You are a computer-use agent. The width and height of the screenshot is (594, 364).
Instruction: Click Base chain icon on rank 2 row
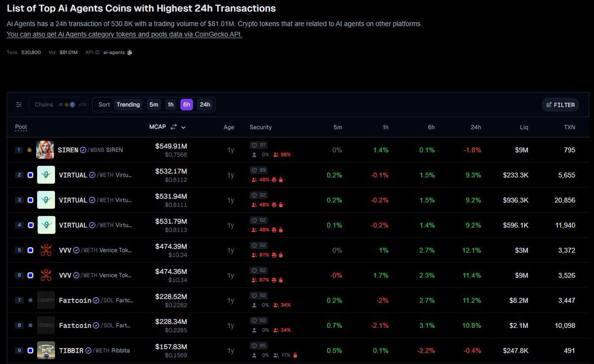point(30,175)
